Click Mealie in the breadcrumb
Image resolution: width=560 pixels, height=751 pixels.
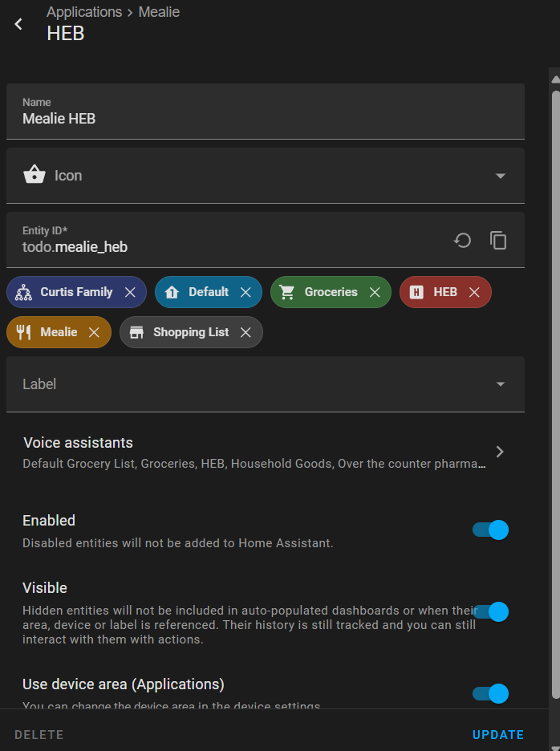pyautogui.click(x=159, y=12)
